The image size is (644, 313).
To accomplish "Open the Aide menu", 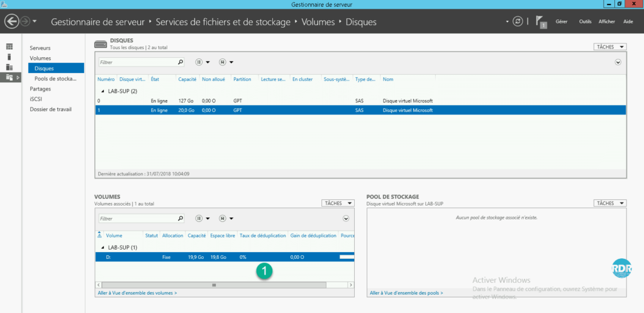I will tap(628, 22).
